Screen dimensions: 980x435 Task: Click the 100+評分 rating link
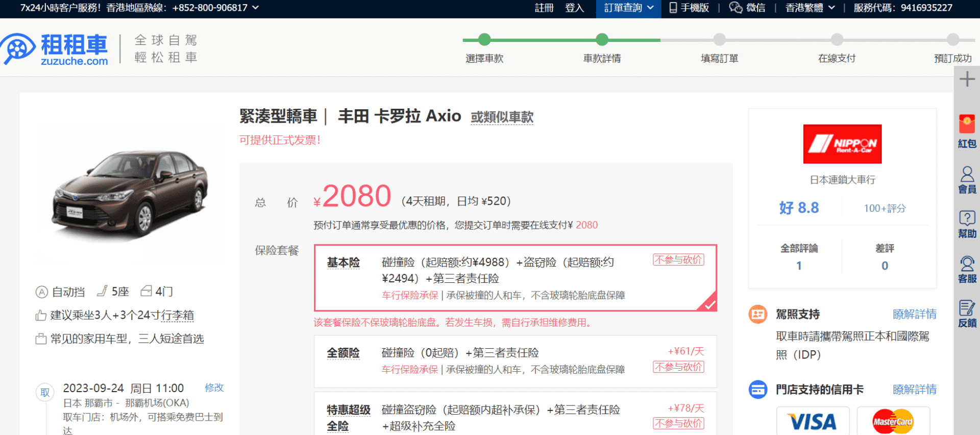coord(885,208)
